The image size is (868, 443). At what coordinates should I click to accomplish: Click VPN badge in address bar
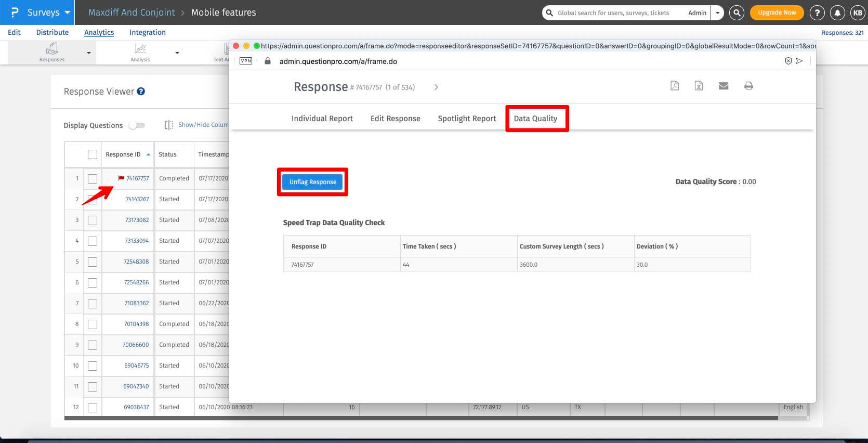[x=246, y=61]
